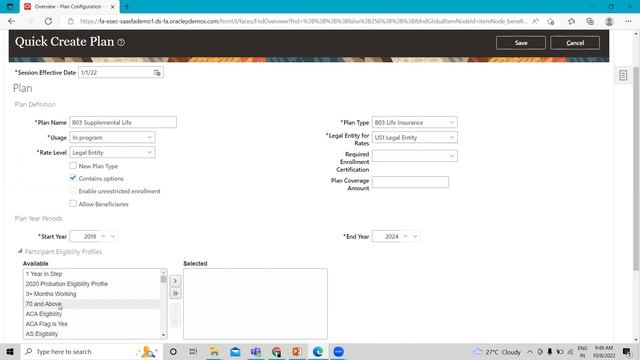Decrease Start Year with down arrow

click(113, 236)
